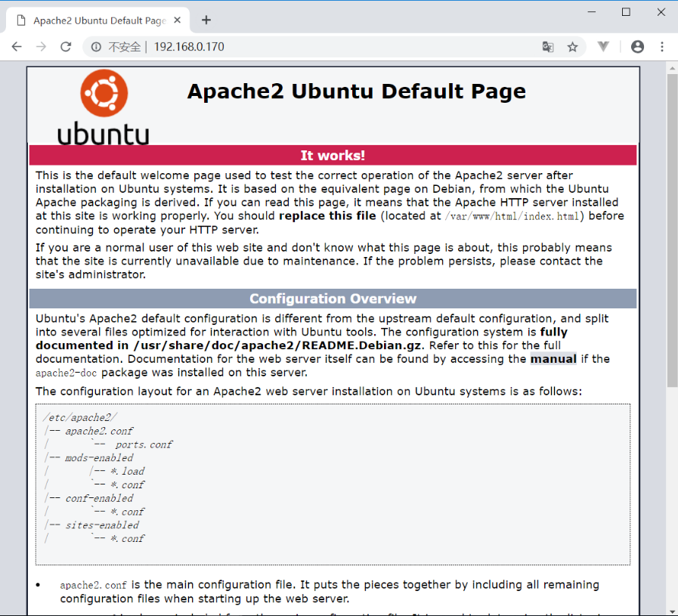Viewport: 678px width, 616px height.
Task: Minimize the browser window
Action: click(592, 12)
